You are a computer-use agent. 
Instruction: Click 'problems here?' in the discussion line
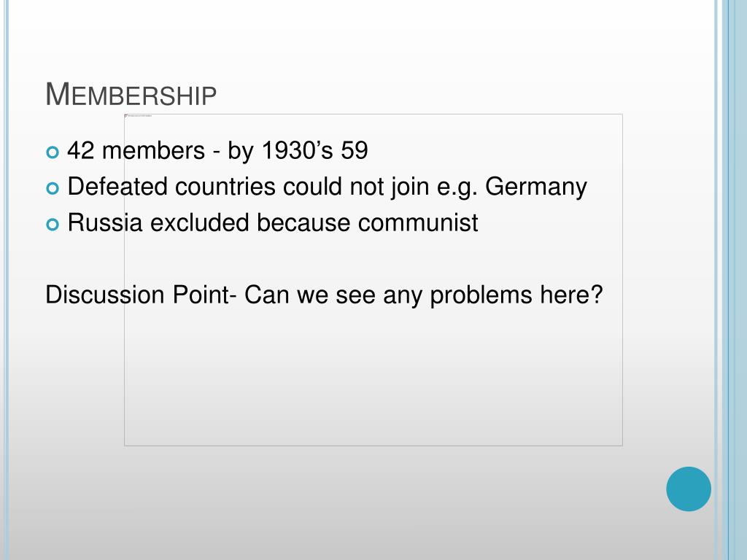pos(516,295)
